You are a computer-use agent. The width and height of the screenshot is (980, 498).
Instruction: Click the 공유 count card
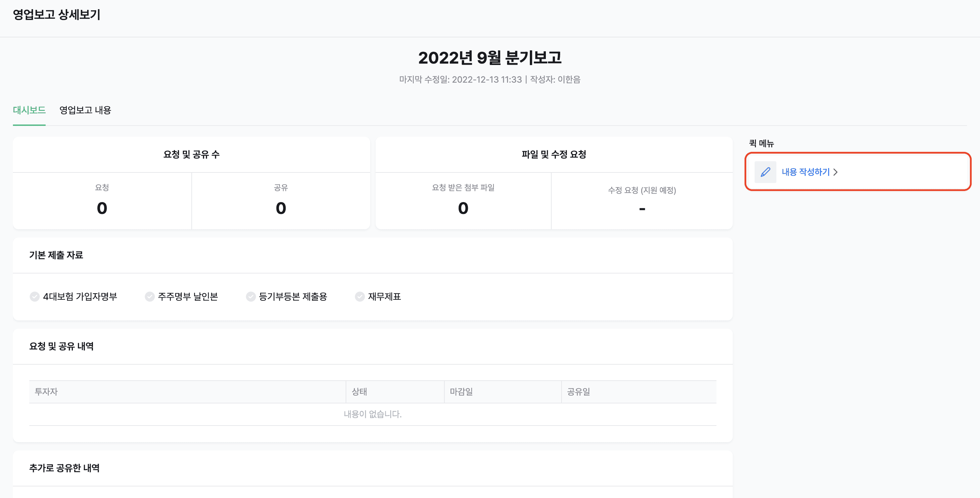[281, 201]
